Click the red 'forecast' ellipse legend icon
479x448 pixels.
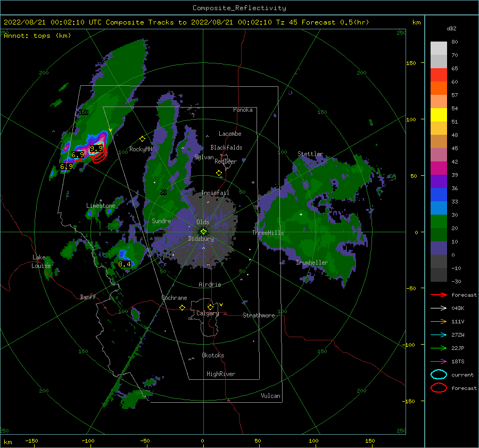pos(439,388)
